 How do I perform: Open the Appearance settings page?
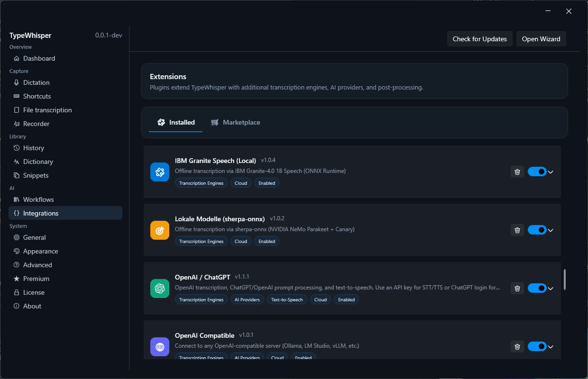pos(65,251)
